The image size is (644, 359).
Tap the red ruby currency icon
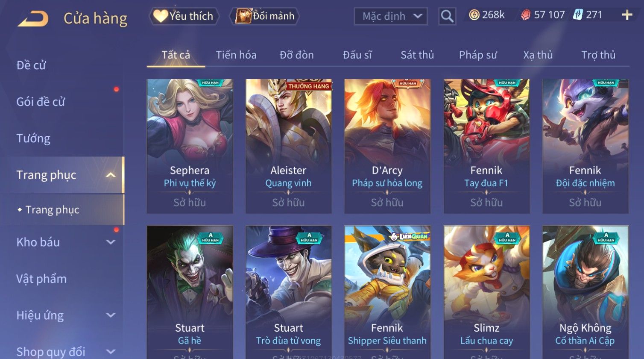point(526,15)
